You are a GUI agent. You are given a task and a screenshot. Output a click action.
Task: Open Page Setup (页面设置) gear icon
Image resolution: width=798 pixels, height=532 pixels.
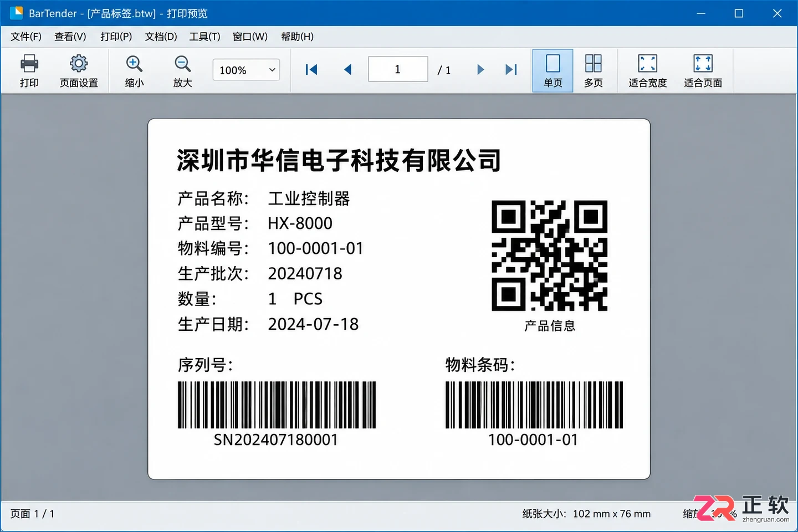coord(79,64)
